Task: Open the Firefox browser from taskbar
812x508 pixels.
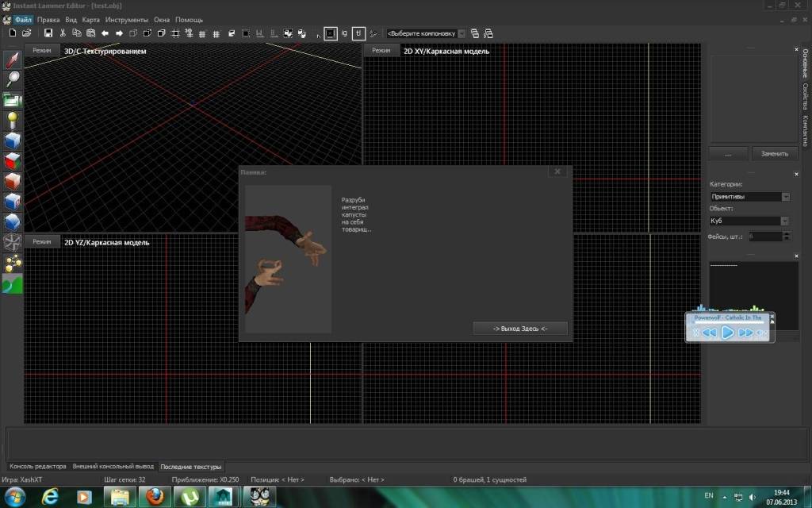Action: tap(155, 496)
